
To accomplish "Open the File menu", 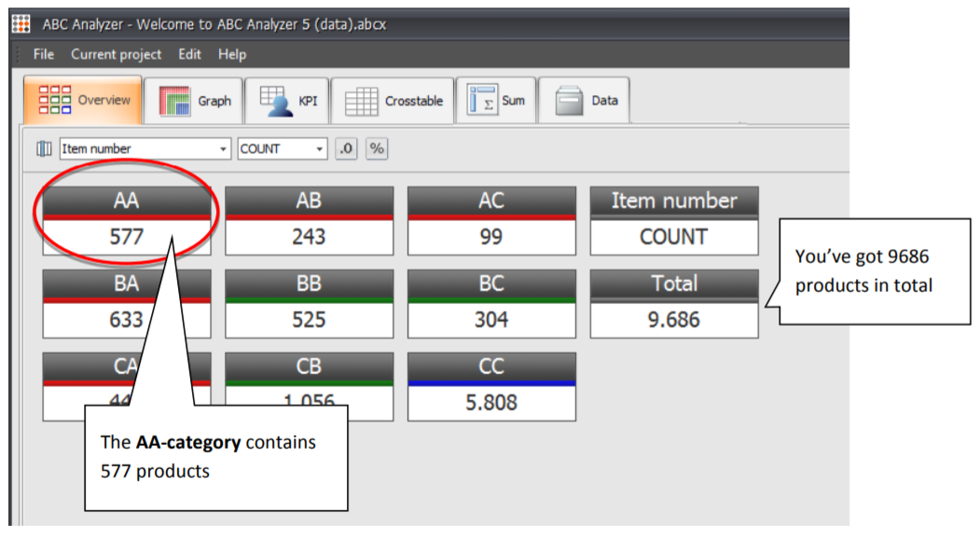I will pos(43,54).
